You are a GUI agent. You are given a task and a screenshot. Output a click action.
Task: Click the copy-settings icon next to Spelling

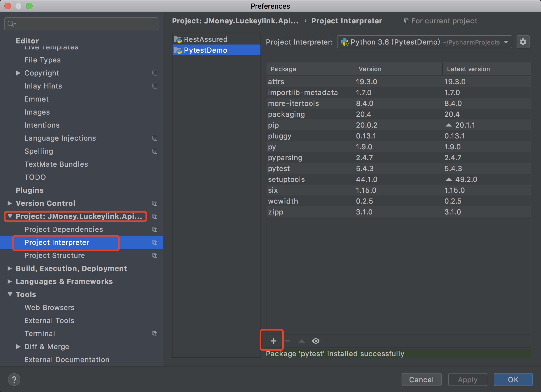[155, 151]
